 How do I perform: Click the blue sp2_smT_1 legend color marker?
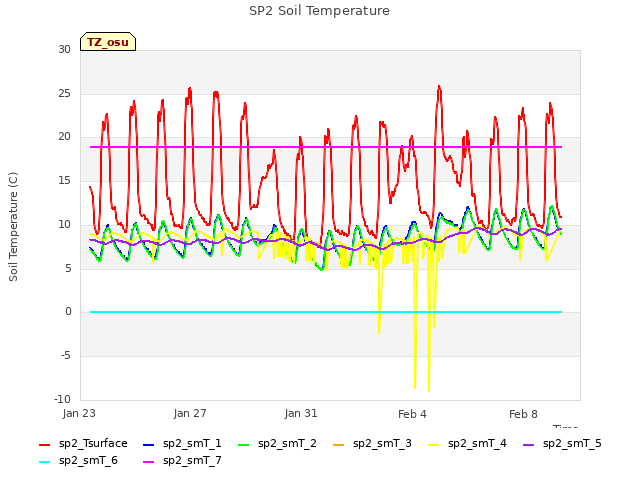149,444
